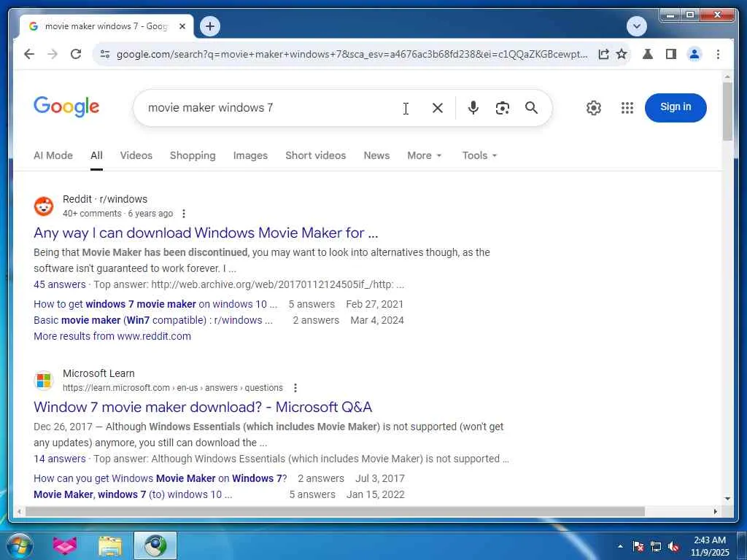Switch to AI Mode tab
The width and height of the screenshot is (747, 560).
pyautogui.click(x=53, y=156)
